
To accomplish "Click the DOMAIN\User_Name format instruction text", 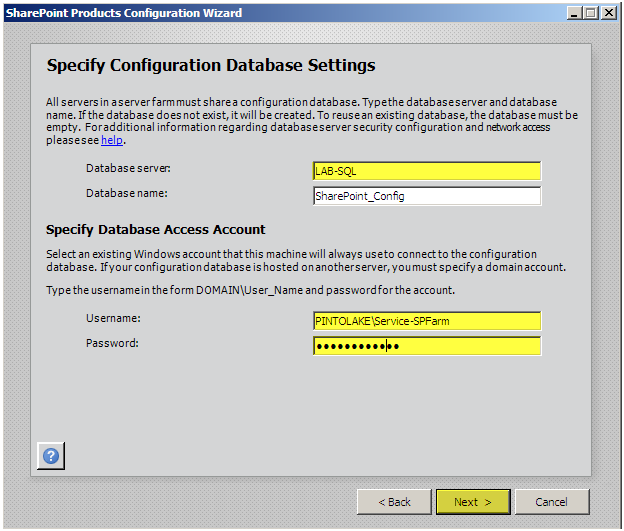I will pyautogui.click(x=250, y=290).
